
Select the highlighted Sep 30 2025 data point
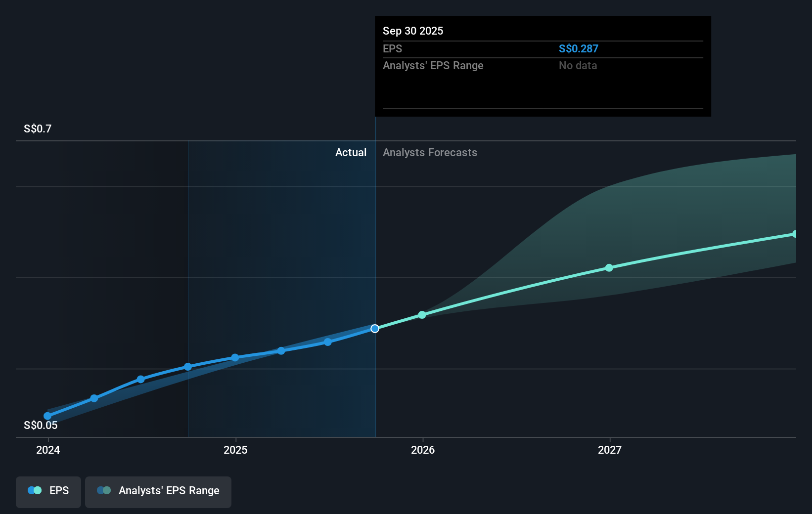click(375, 328)
